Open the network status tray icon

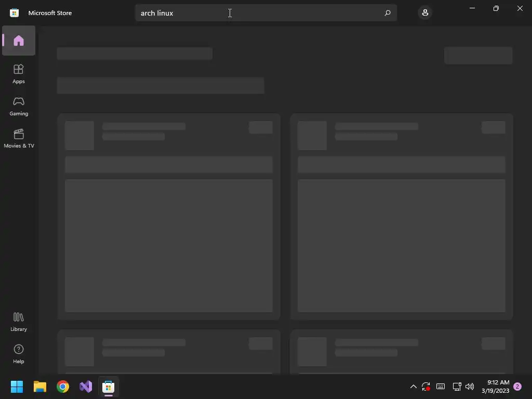(457, 387)
